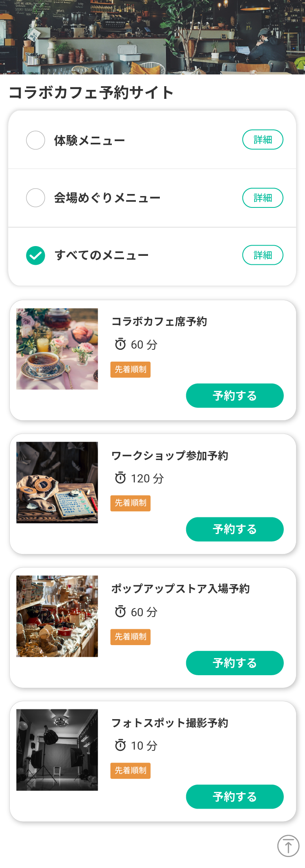305x868 pixels.
Task: Click the clock icon beside 10 分
Action: [120, 745]
